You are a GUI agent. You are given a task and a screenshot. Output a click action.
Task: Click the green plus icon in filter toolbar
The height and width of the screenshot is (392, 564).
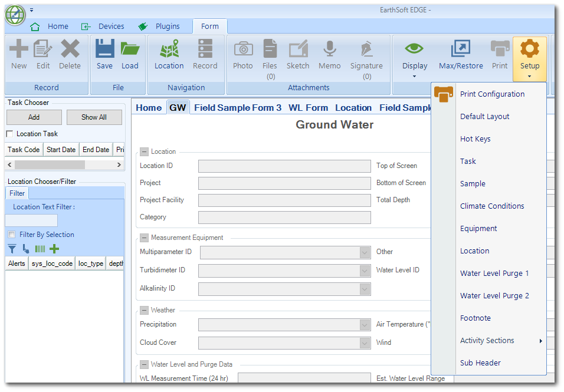[54, 249]
